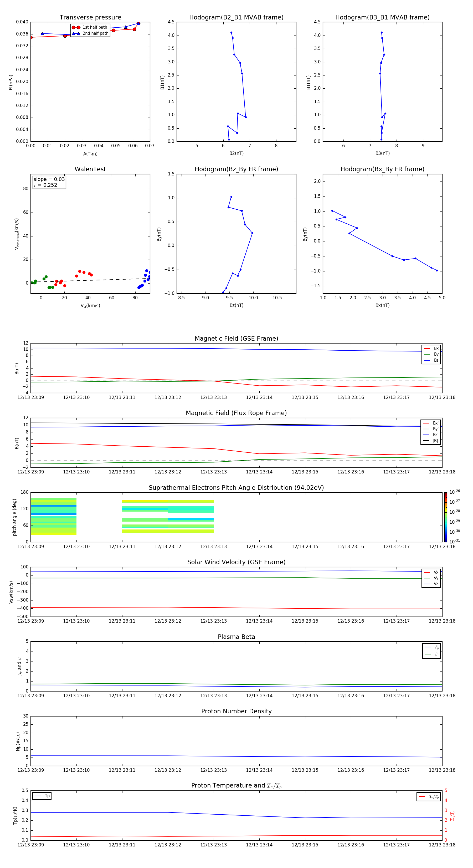This screenshot has height=868, width=473.
Task: Click the 'Tp(10^6K)' axis label
Action: coord(16,815)
